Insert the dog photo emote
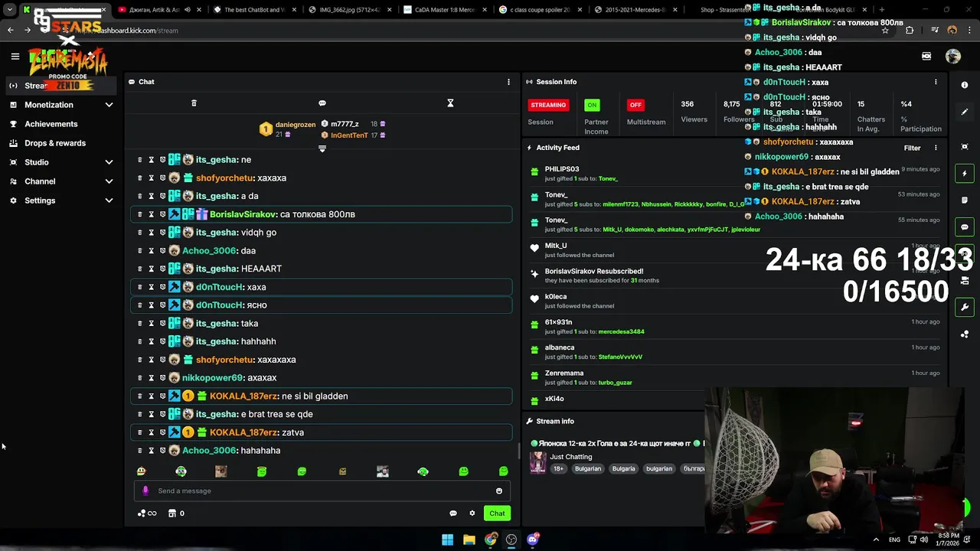The height and width of the screenshot is (551, 980). (x=221, y=471)
